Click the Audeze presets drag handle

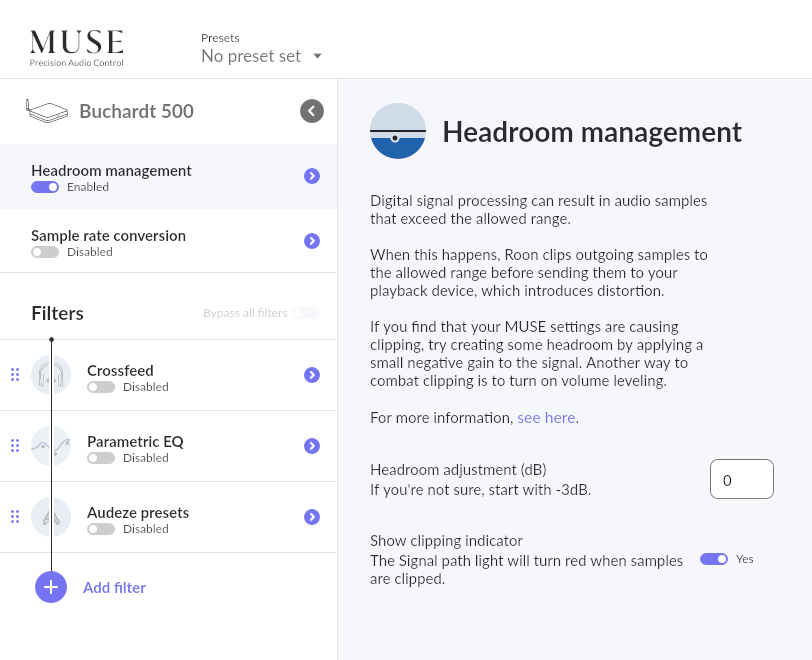click(15, 516)
